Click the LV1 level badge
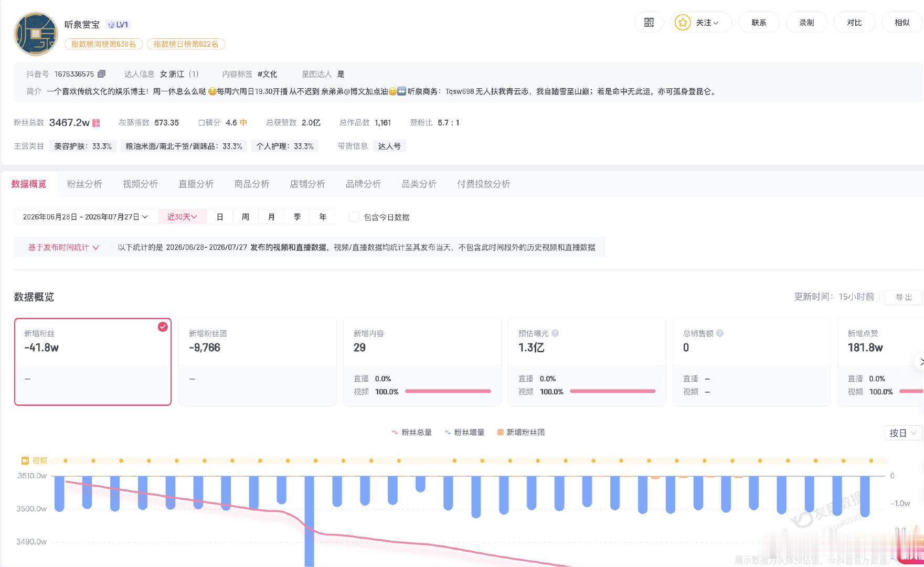Screen dimensions: 924x567 pyautogui.click(x=118, y=25)
